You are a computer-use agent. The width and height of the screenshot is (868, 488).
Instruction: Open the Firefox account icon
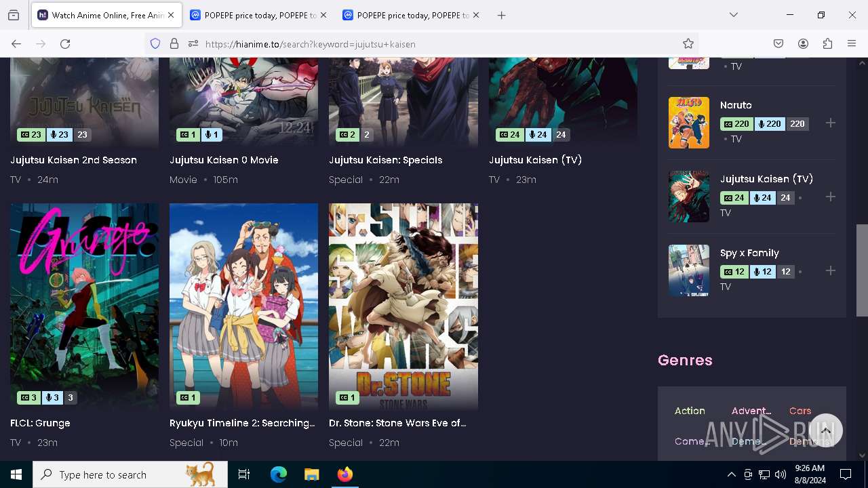pos(803,44)
